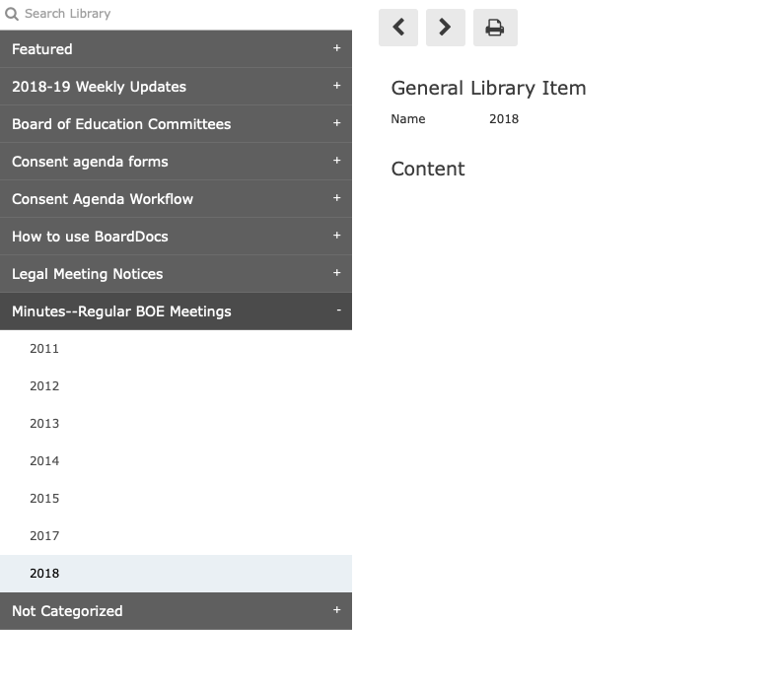Expand Consent Agenda Workflow plus icon

pos(337,198)
